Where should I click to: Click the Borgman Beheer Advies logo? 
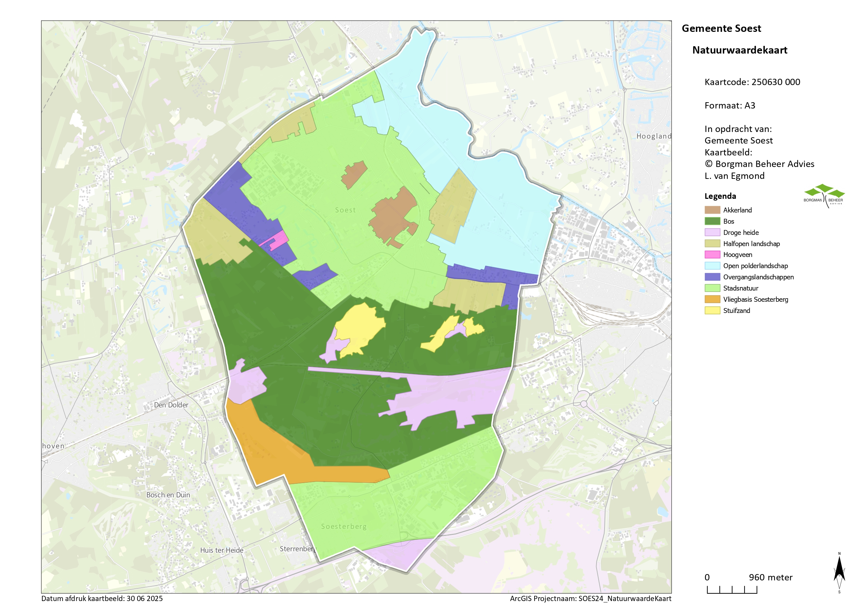(824, 196)
